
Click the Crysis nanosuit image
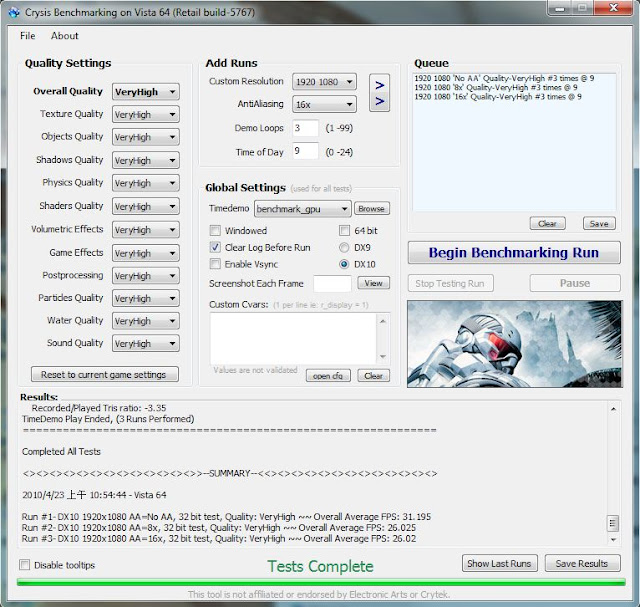tap(515, 344)
